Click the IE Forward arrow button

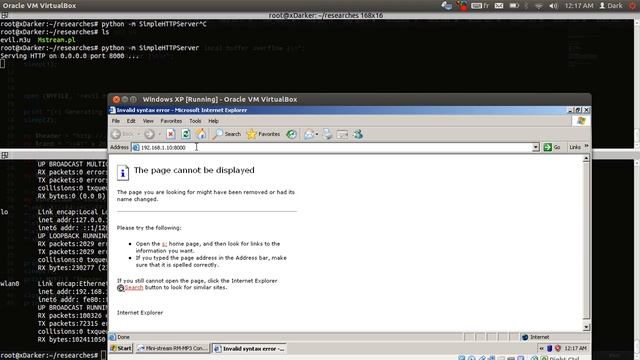pos(149,134)
